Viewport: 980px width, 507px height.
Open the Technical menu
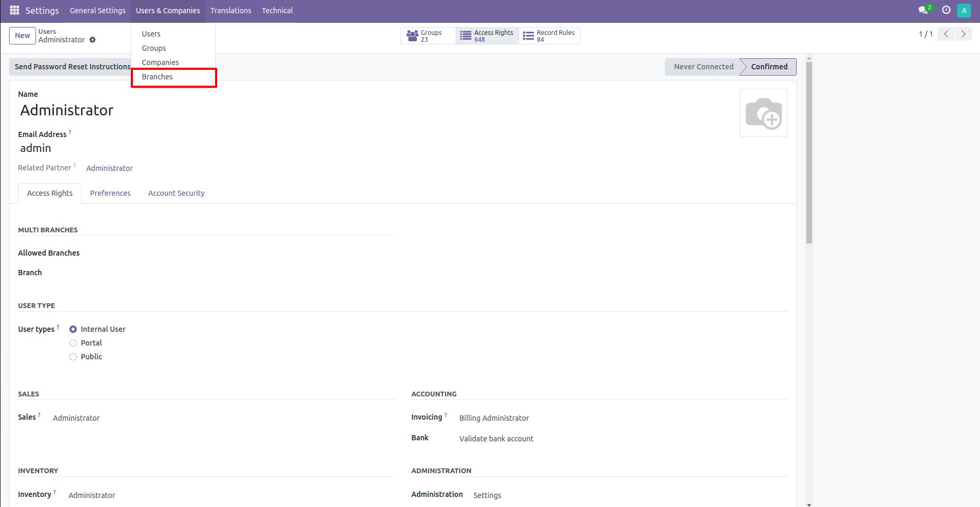pyautogui.click(x=277, y=10)
